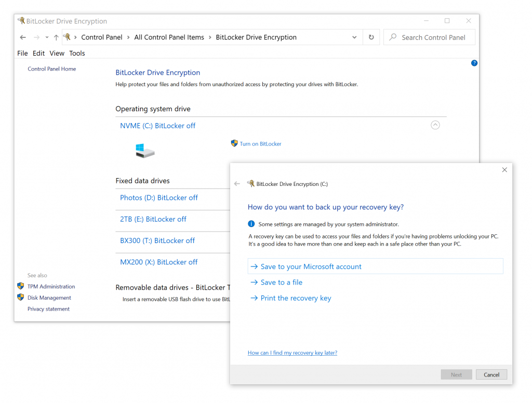
Task: Click the shield icon beside Turn on BitLocker
Action: (234, 144)
